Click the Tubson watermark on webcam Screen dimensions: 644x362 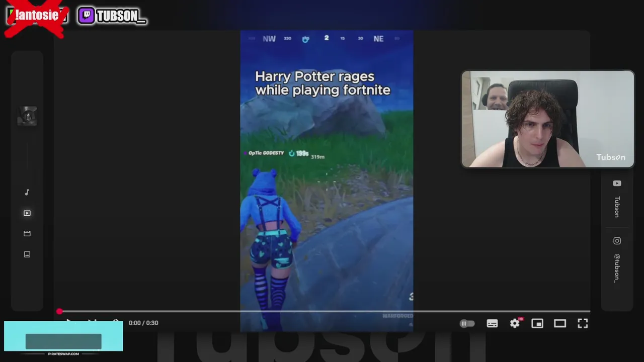[611, 157]
